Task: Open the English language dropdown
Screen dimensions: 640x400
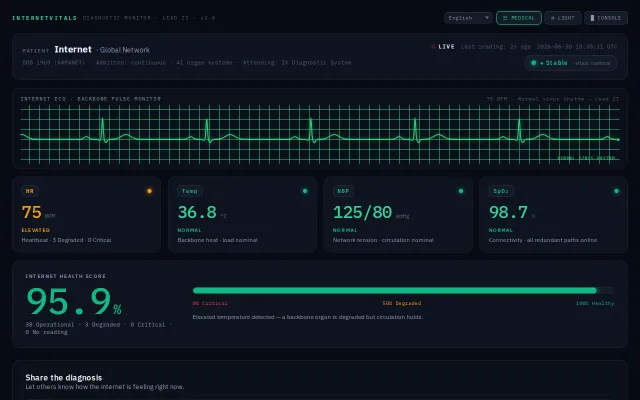Action: 468,18
